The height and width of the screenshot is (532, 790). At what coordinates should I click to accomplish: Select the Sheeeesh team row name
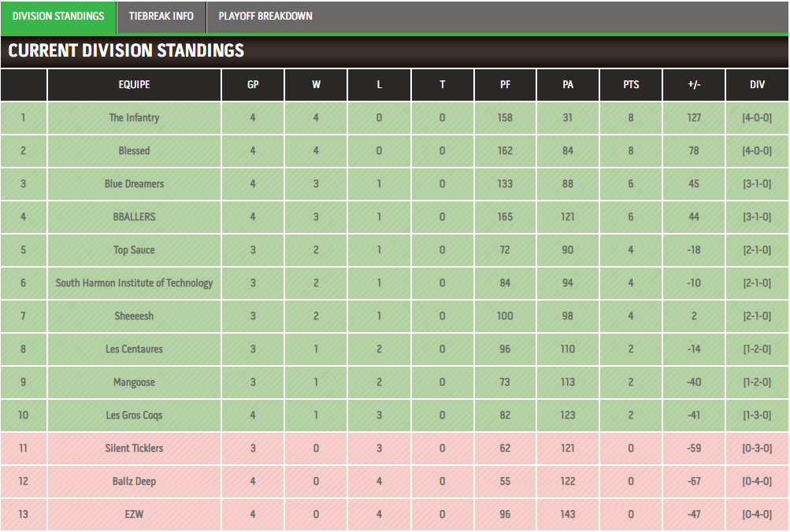[x=134, y=316]
